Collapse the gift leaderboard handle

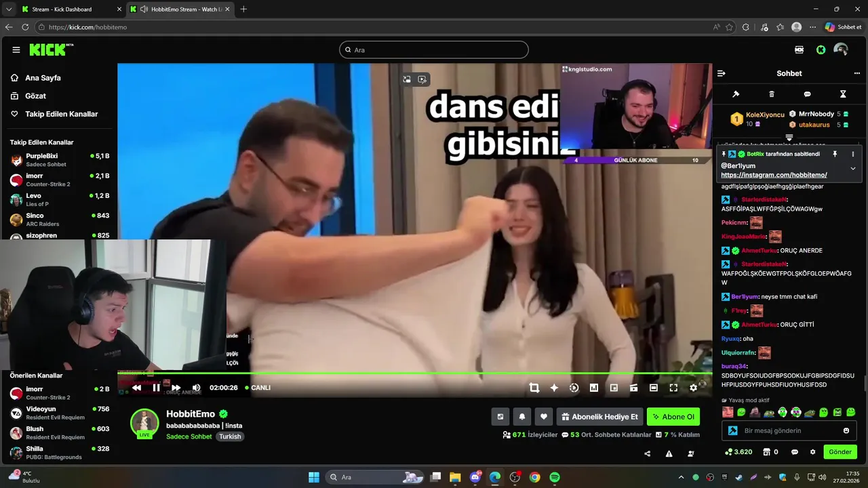coord(789,138)
